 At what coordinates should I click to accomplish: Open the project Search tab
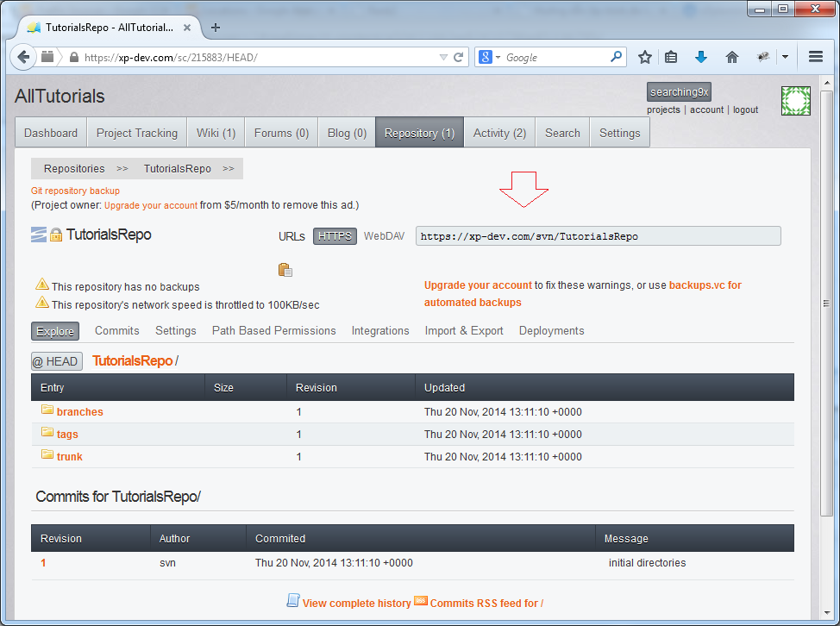[x=562, y=132]
